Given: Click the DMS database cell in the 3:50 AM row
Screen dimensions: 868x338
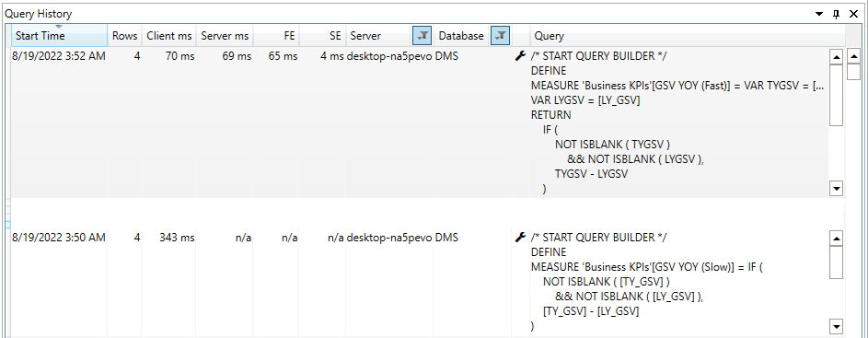Looking at the screenshot, I should pos(446,238).
